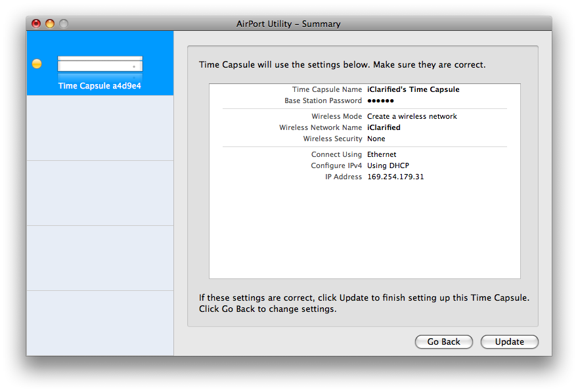Select the iClarified wireless network name
Screen dimensions: 578x392
pos(384,127)
